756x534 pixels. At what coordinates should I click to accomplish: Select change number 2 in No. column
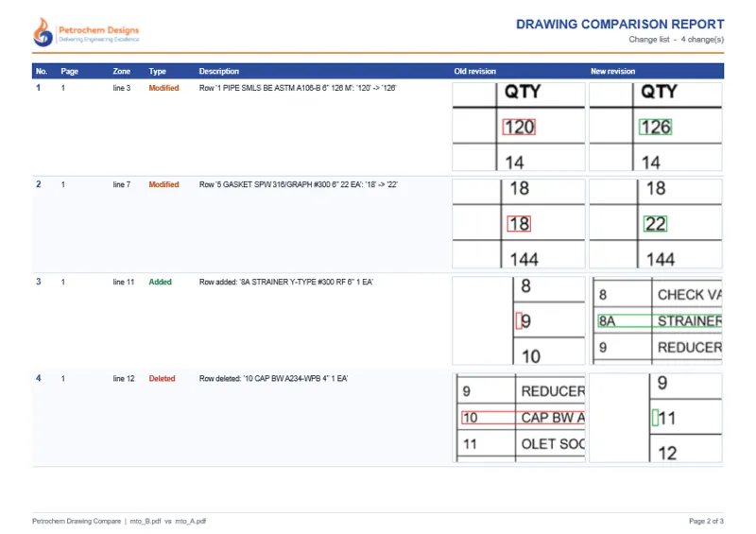pyautogui.click(x=38, y=184)
